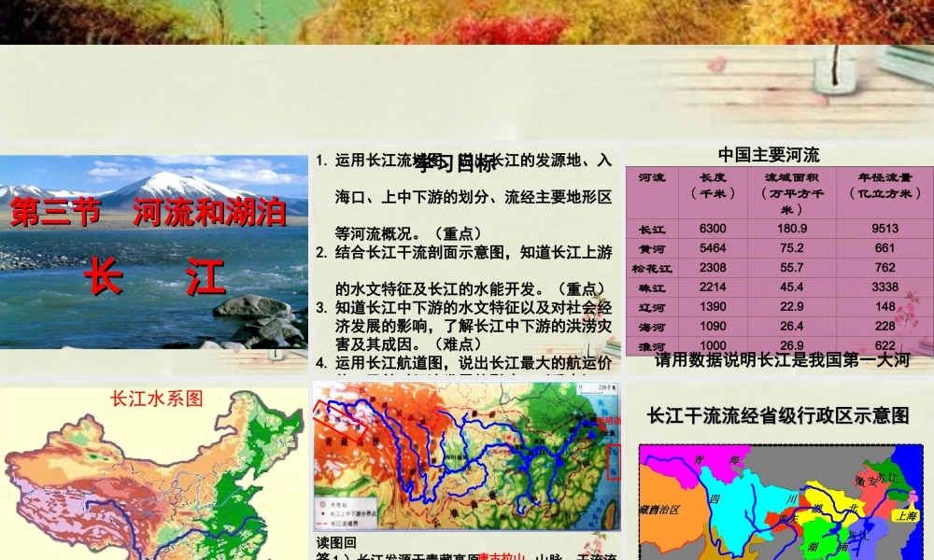
Task: Select the value '228' in the table
Action: click(x=884, y=327)
